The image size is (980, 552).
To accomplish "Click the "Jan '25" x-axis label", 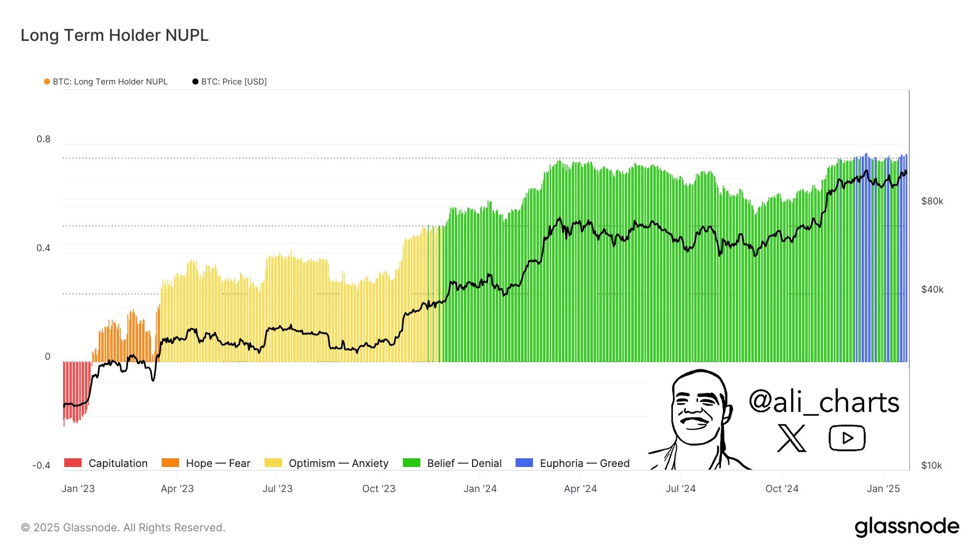I will [x=884, y=489].
